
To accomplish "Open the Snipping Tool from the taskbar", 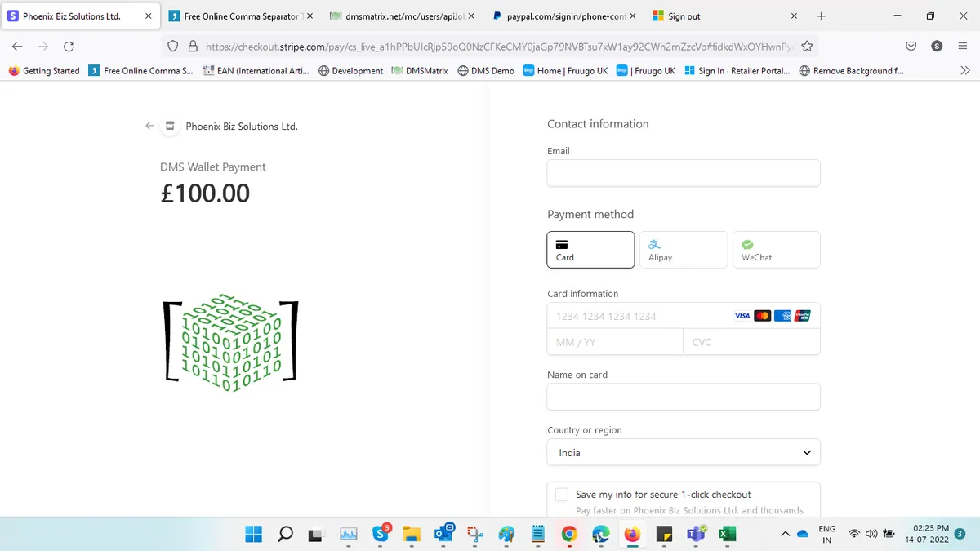I will pyautogui.click(x=475, y=534).
